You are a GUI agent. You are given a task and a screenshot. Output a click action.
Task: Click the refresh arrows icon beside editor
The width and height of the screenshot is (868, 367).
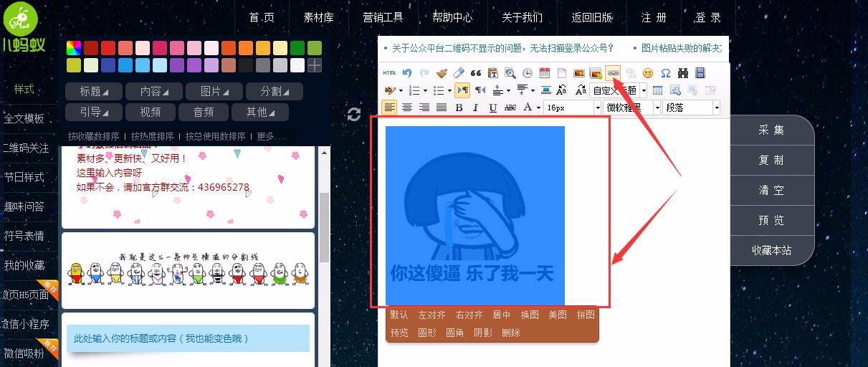[x=354, y=115]
